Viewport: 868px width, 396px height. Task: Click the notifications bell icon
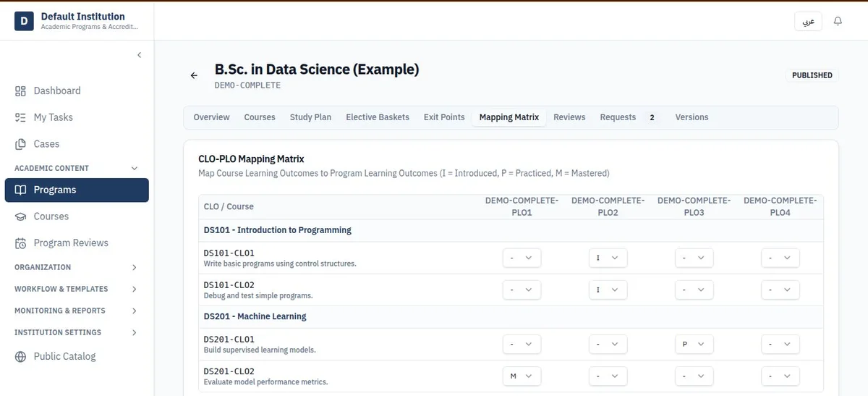838,22
